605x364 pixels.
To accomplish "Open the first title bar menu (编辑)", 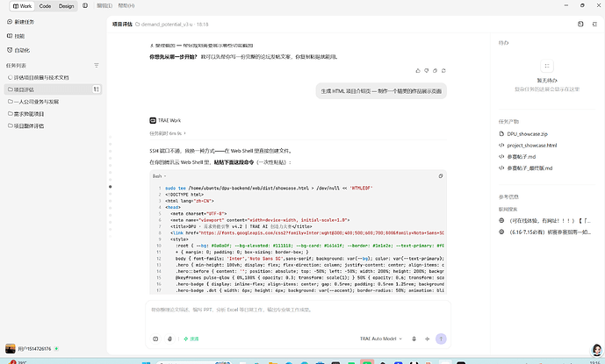I will click(104, 6).
